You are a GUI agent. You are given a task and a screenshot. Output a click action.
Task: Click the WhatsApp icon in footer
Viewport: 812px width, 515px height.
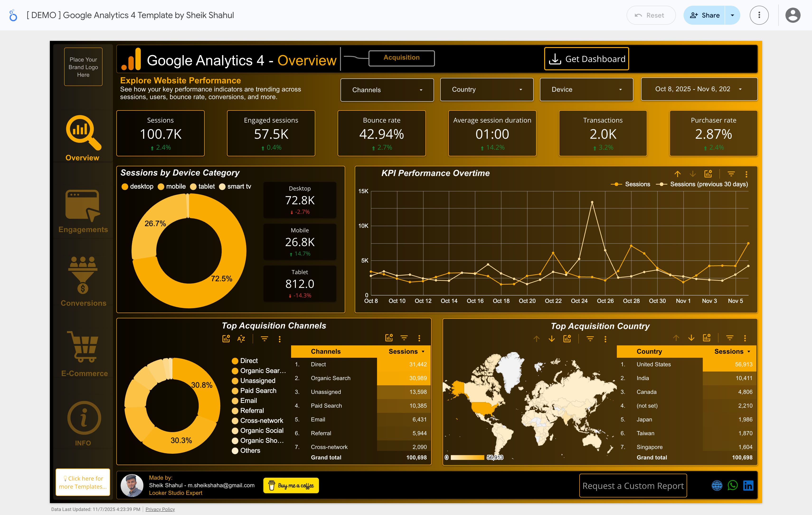point(732,485)
